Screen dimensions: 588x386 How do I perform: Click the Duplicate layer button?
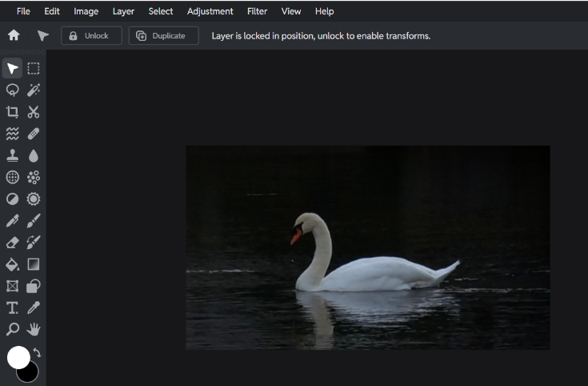tap(163, 36)
